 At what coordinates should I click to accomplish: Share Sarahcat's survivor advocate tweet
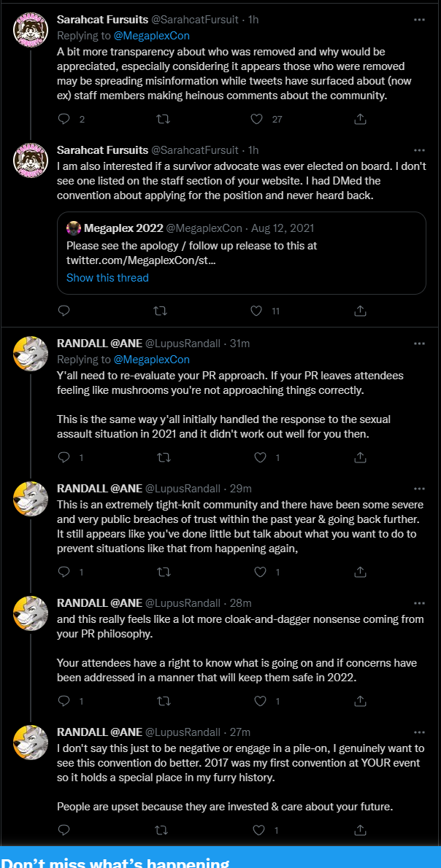360,311
